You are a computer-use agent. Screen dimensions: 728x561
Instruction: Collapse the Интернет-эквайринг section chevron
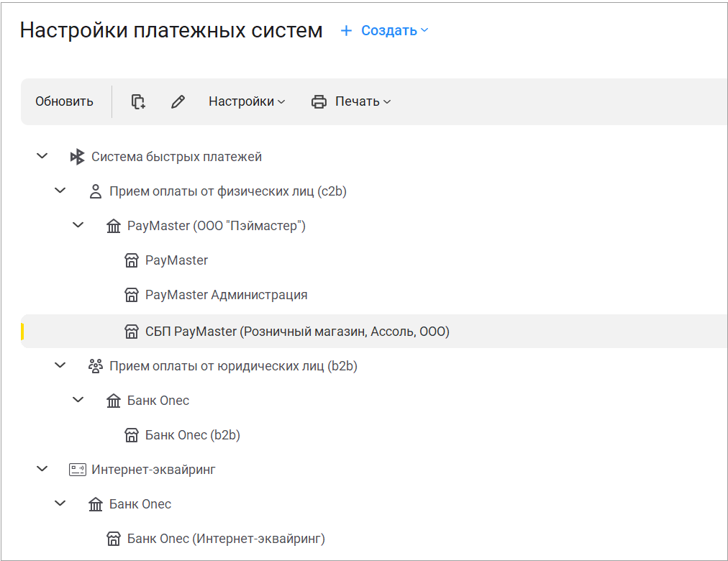(x=42, y=469)
